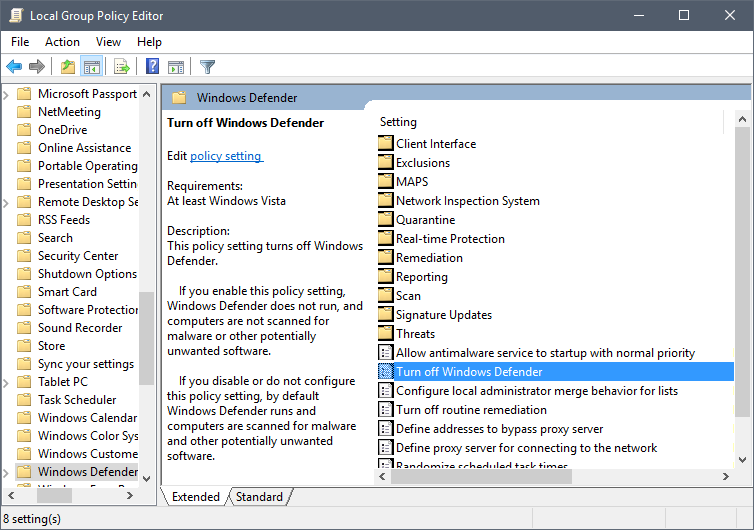
Task: Open the Help menu
Action: 149,42
